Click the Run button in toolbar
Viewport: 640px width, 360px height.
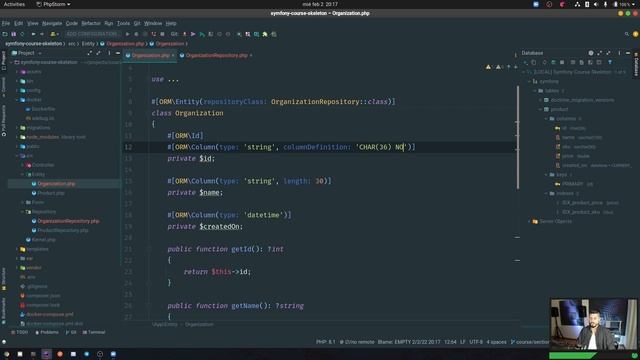click(128, 34)
